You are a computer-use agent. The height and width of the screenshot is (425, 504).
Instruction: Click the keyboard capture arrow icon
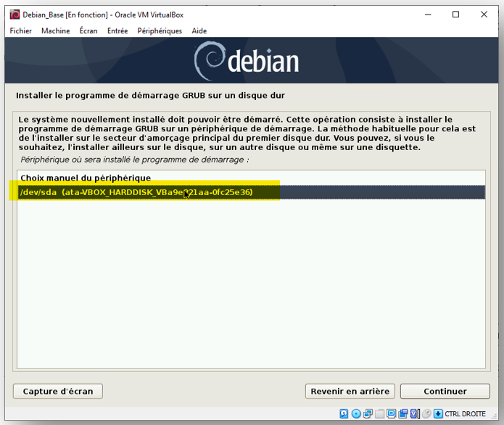pyautogui.click(x=438, y=413)
